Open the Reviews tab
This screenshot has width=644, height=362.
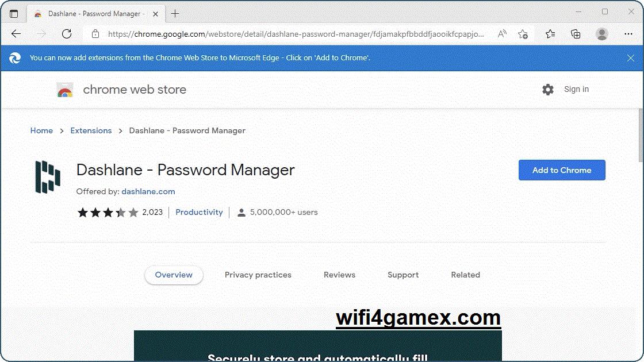[339, 275]
